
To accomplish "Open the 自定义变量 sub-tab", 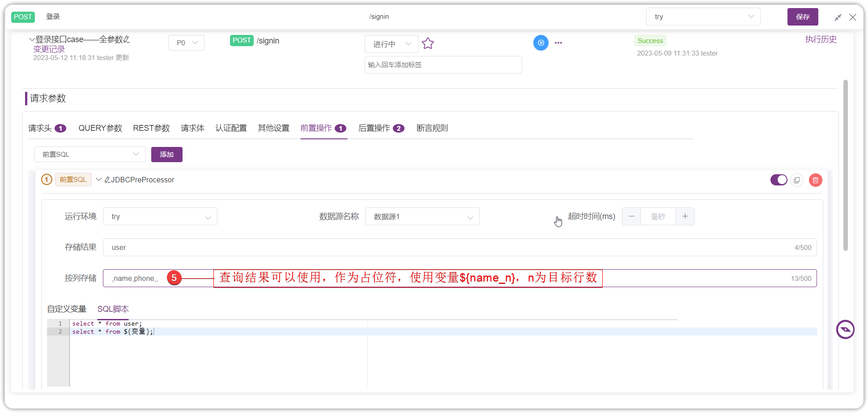I will pyautogui.click(x=67, y=309).
